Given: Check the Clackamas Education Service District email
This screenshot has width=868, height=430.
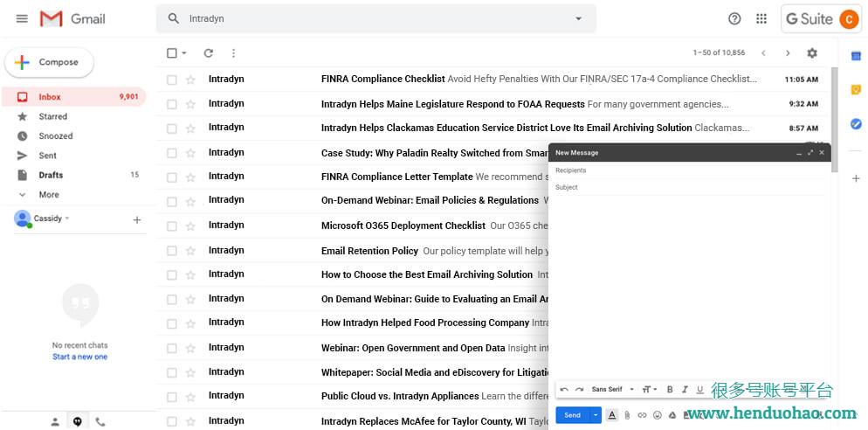Looking at the screenshot, I should (172, 128).
